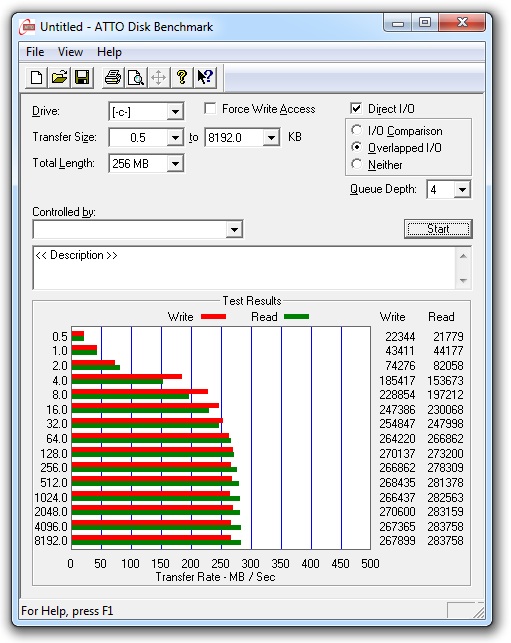
Task: Click read value 82058
Action: [x=448, y=365]
